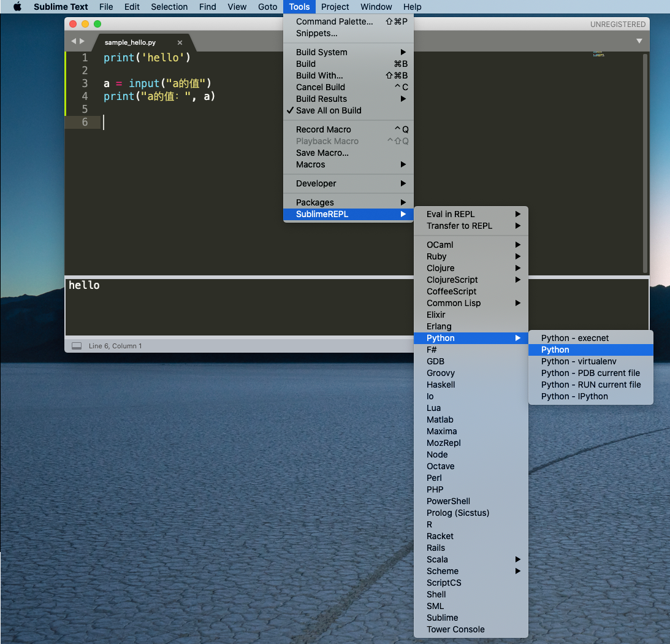Launch the Node REPL
The height and width of the screenshot is (644, 670).
click(471, 454)
